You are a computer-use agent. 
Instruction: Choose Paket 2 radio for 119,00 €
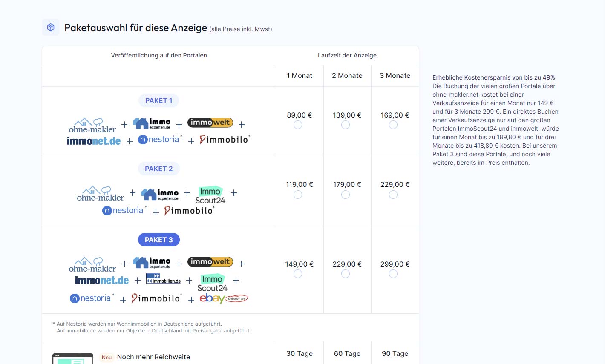click(x=298, y=195)
